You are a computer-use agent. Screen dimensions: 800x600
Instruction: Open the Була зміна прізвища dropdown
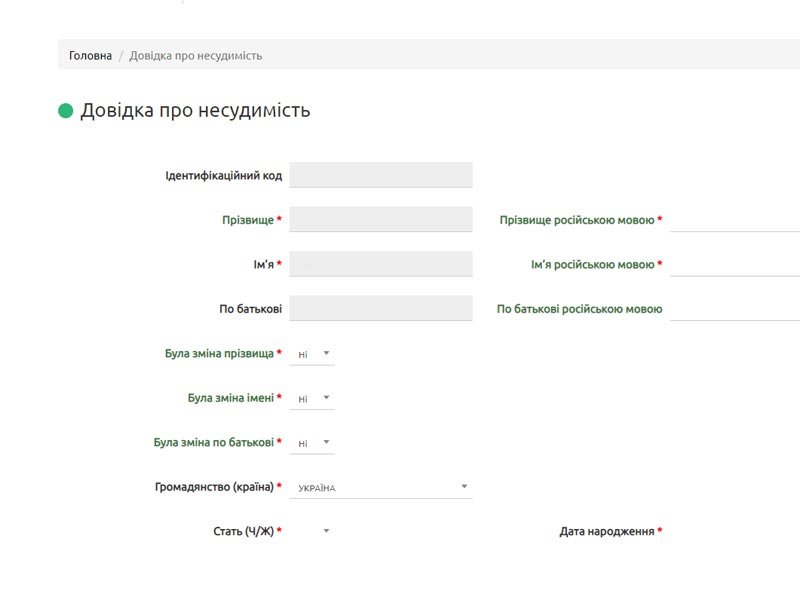click(x=312, y=354)
